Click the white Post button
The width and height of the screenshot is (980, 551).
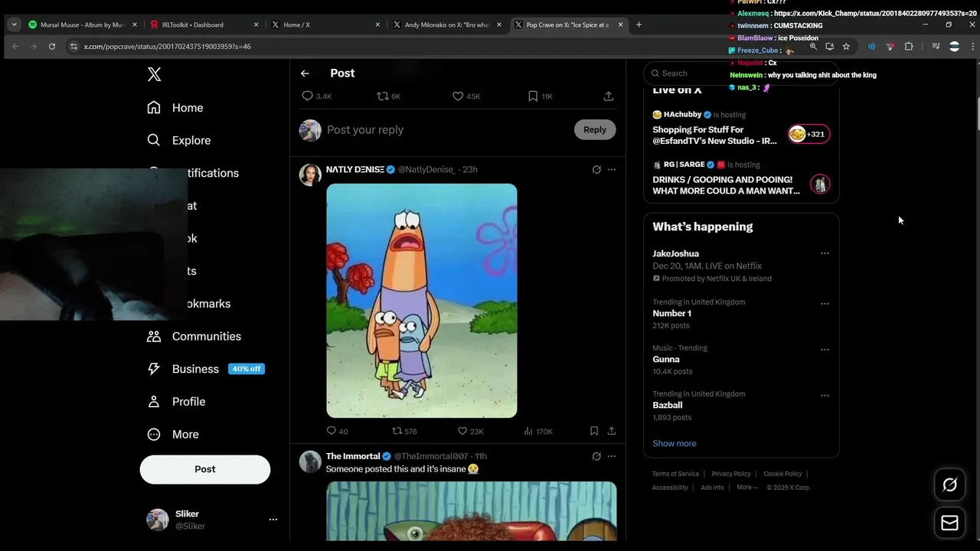(x=205, y=469)
